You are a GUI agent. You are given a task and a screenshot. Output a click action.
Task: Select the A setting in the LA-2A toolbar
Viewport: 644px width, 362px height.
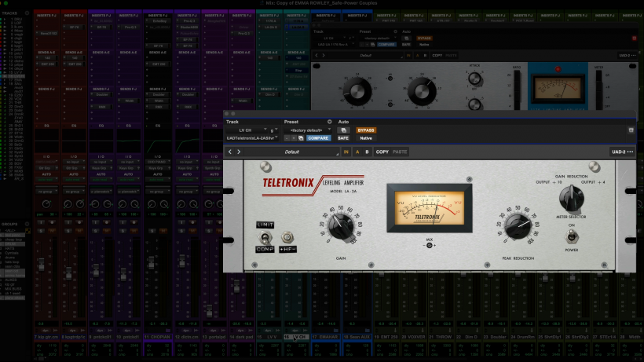[357, 152]
